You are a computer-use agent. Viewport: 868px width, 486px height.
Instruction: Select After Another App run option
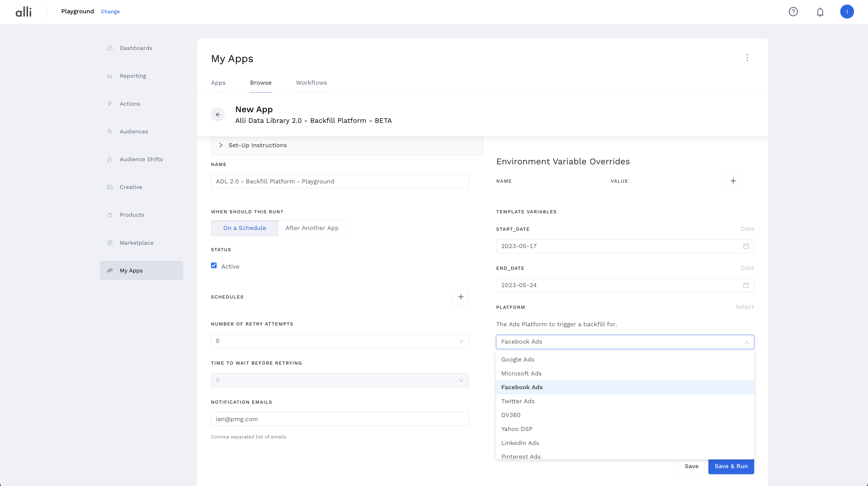312,228
